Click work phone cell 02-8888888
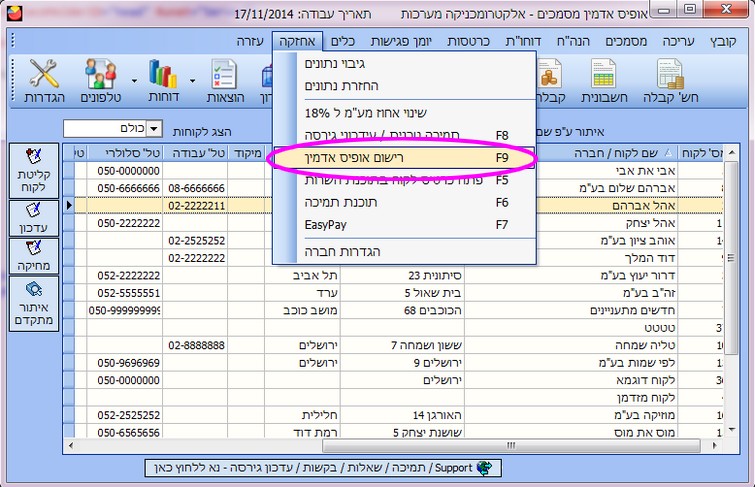755x487 pixels. 196,345
